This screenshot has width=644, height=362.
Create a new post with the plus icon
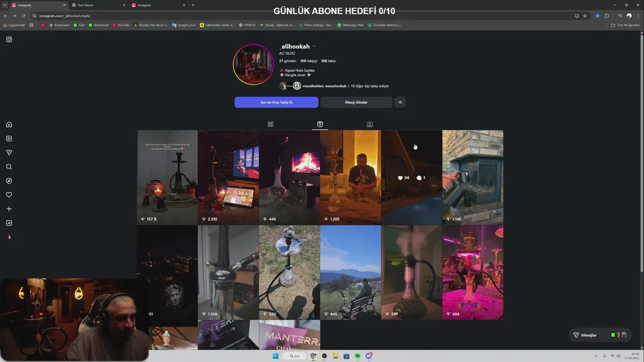pos(9,209)
